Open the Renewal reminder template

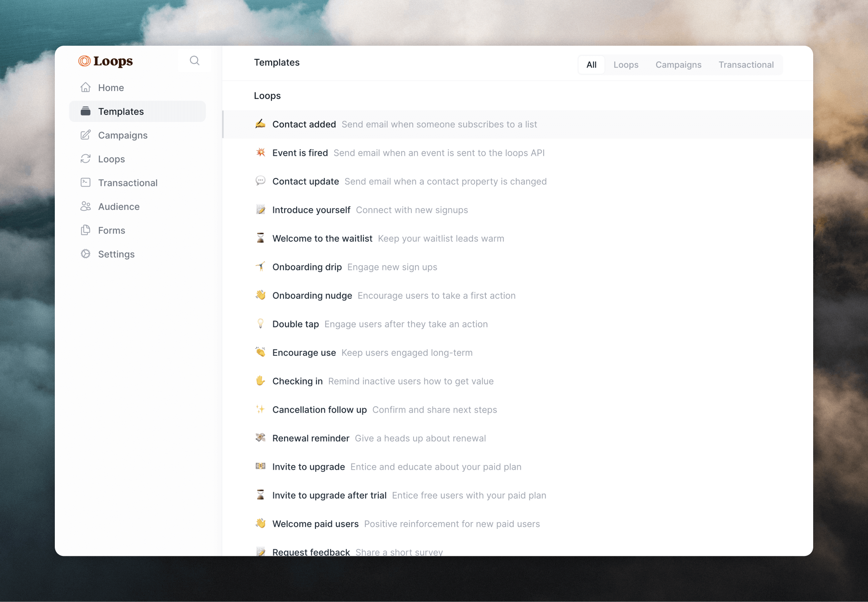518,439
